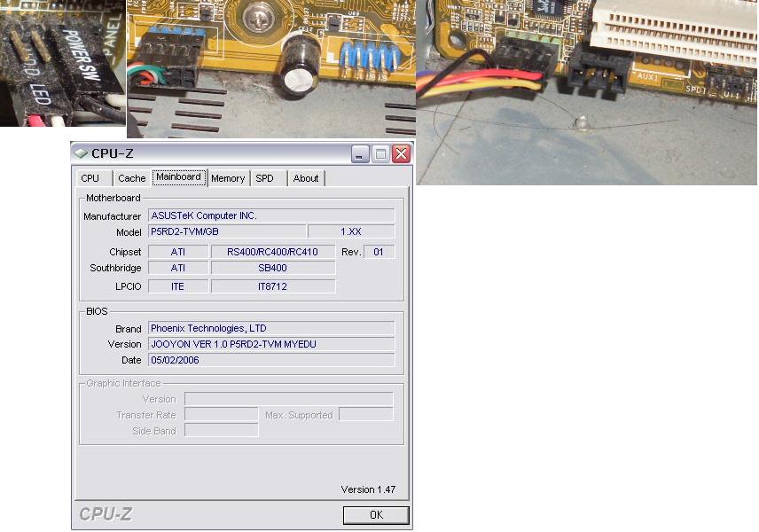Click the 'Rev.' label
Viewport: 759px width, 532px height.
point(351,252)
